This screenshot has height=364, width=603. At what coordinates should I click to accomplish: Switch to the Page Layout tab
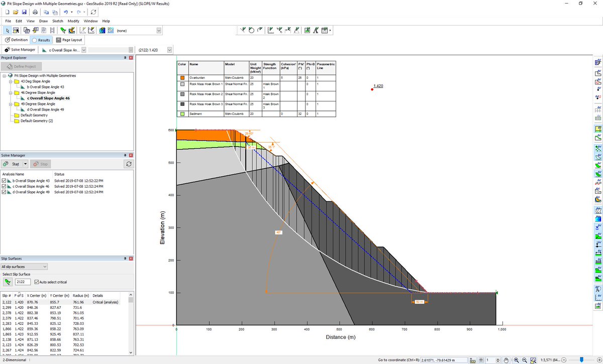(69, 40)
